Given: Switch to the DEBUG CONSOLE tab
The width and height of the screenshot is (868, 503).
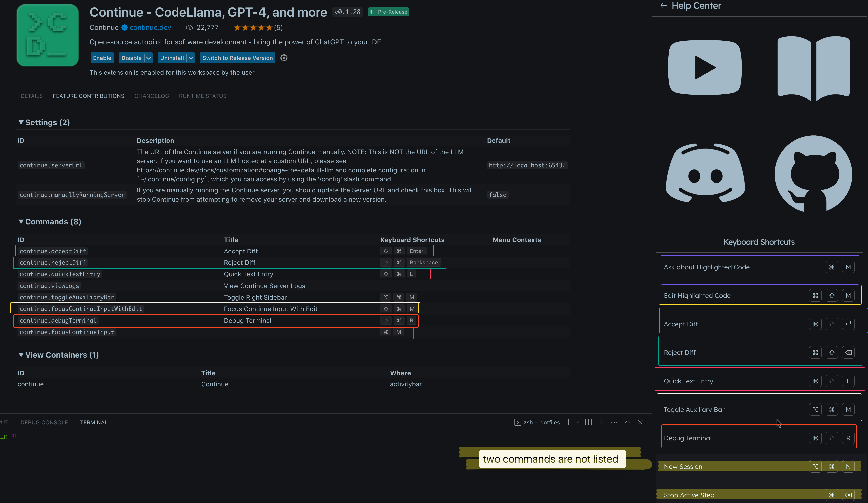Looking at the screenshot, I should 44,422.
